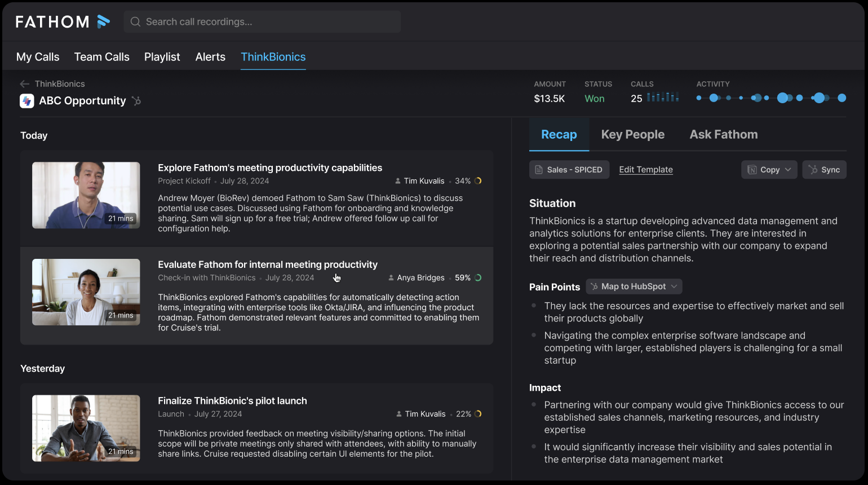
Task: Click HubSpot icon beside ABC Opportunity
Action: tap(136, 101)
